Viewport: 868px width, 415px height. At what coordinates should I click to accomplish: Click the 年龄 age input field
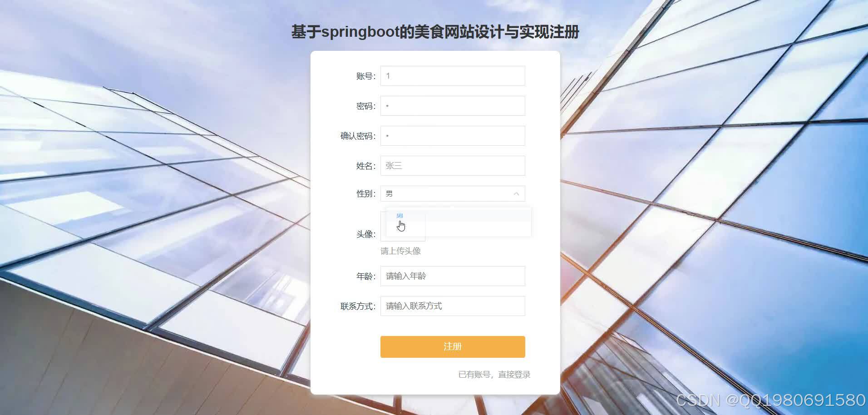(452, 276)
